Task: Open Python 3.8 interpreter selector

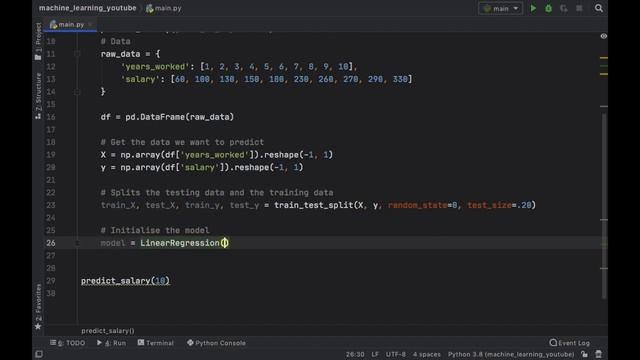Action: click(511, 354)
